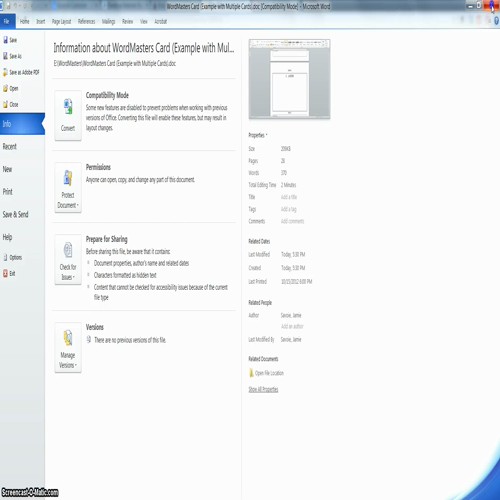Click the Last Modified By name value
This screenshot has width=500, height=500.
(x=291, y=340)
